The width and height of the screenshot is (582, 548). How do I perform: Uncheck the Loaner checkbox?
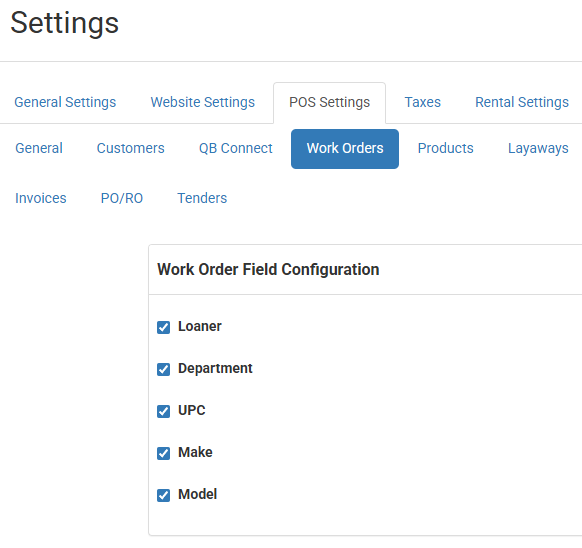163,327
